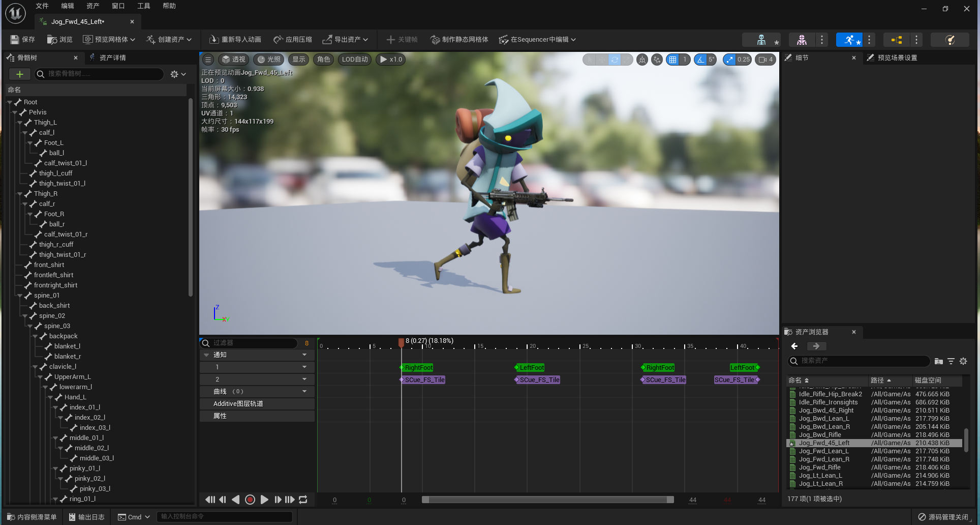Navigate forward in asset browser
The width and height of the screenshot is (980, 525).
816,346
